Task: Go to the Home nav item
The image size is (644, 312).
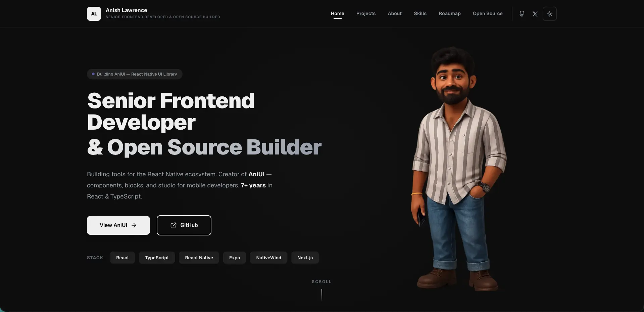Action: tap(338, 13)
